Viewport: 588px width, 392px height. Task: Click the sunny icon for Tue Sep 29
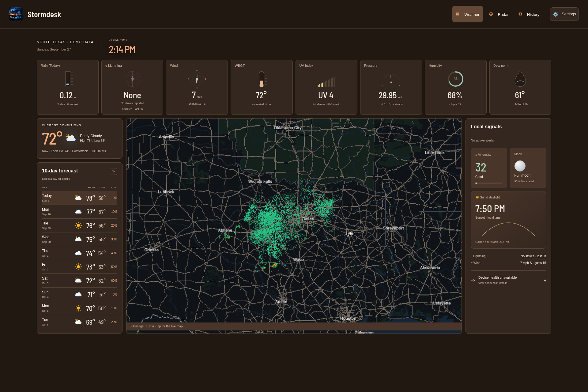(x=78, y=225)
